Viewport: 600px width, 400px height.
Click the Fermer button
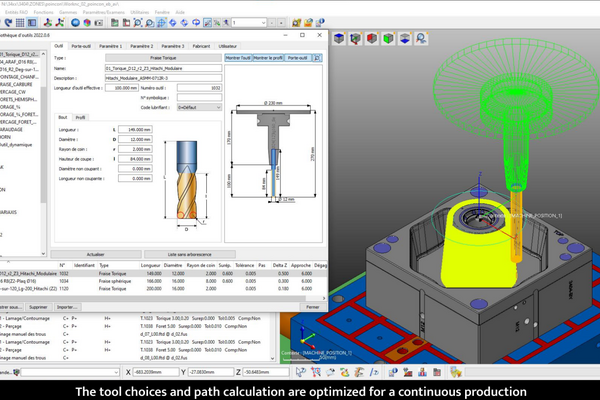coord(311,307)
